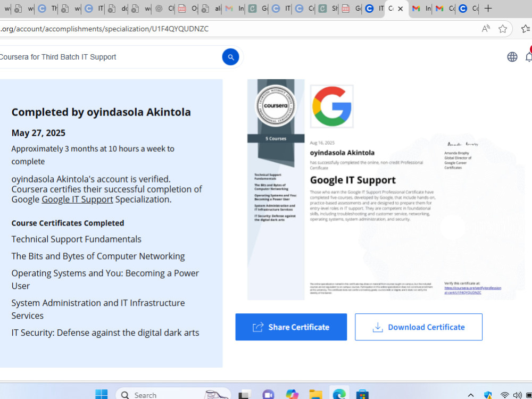Click the browser address bar URL
Viewport: 532px width, 399px height.
(x=104, y=29)
